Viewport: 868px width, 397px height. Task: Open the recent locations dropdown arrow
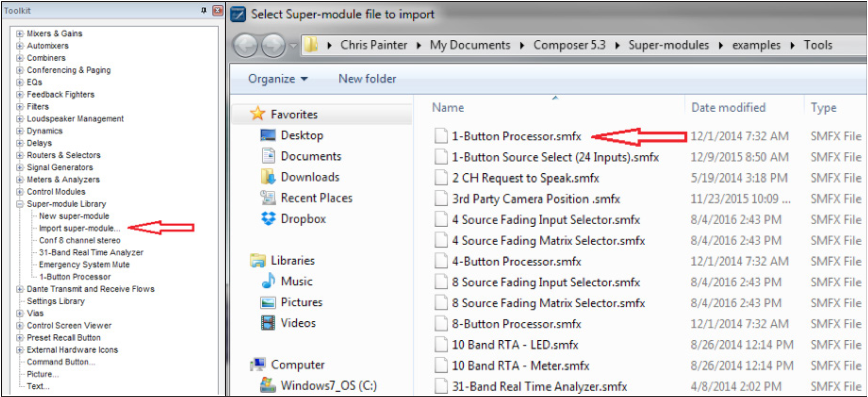coord(293,45)
